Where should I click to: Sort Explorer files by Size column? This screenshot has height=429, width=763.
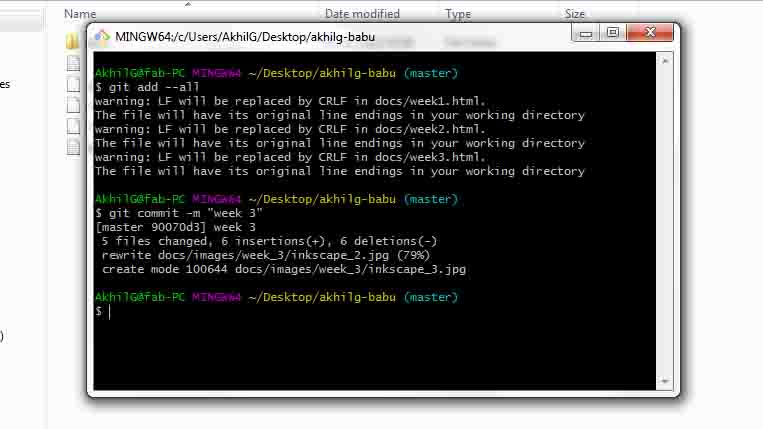(575, 14)
